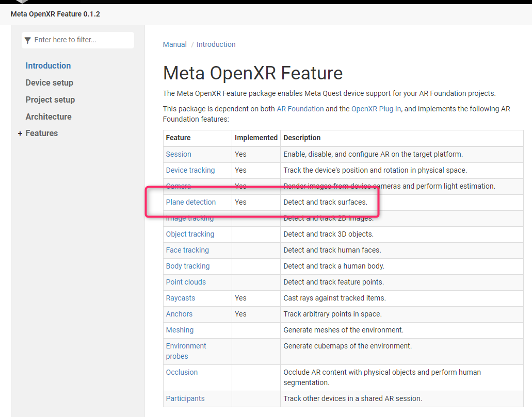Screen dimensions: 532x417
Task: Open the Plane detection link
Action: (x=191, y=202)
